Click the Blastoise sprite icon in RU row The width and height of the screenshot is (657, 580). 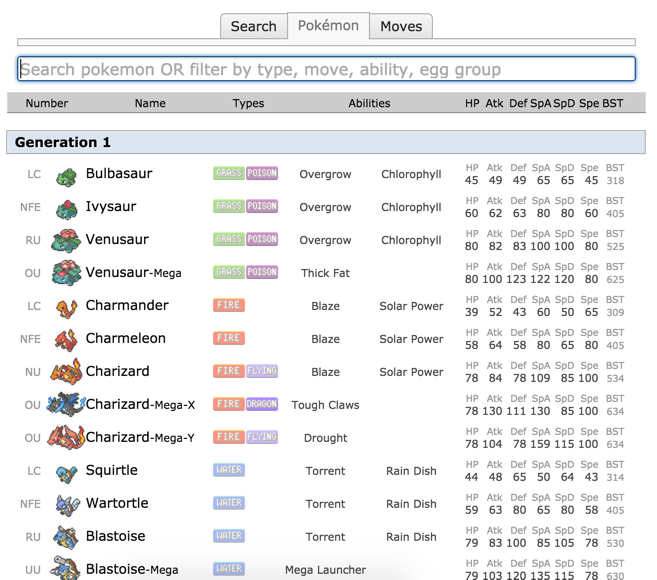(66, 537)
